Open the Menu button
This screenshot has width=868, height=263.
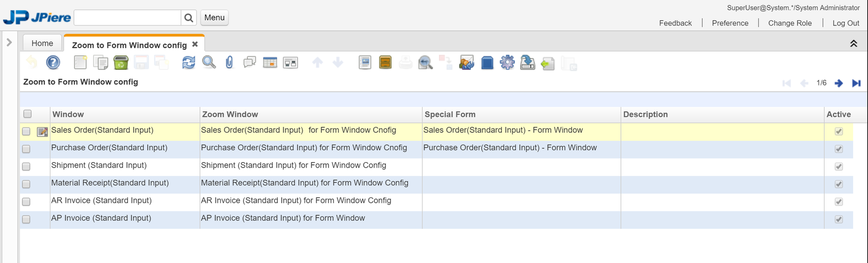click(x=214, y=18)
